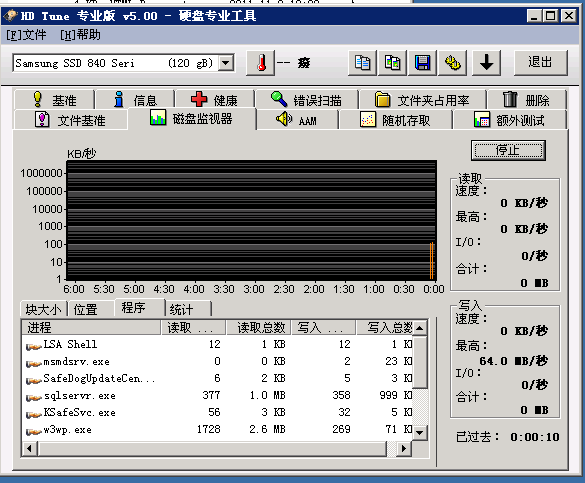Viewport: 585px width, 483px height.
Task: Sort by the 写入总数 column header
Action: pyautogui.click(x=384, y=327)
